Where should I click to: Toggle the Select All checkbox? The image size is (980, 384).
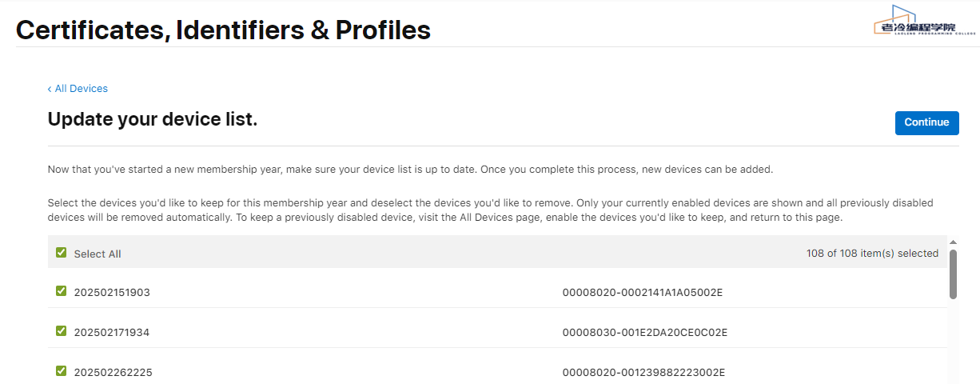pos(62,253)
